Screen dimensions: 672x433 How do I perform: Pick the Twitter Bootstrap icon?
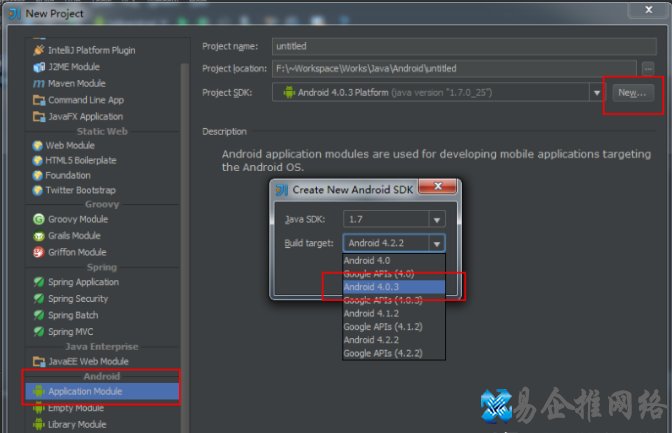[x=38, y=190]
